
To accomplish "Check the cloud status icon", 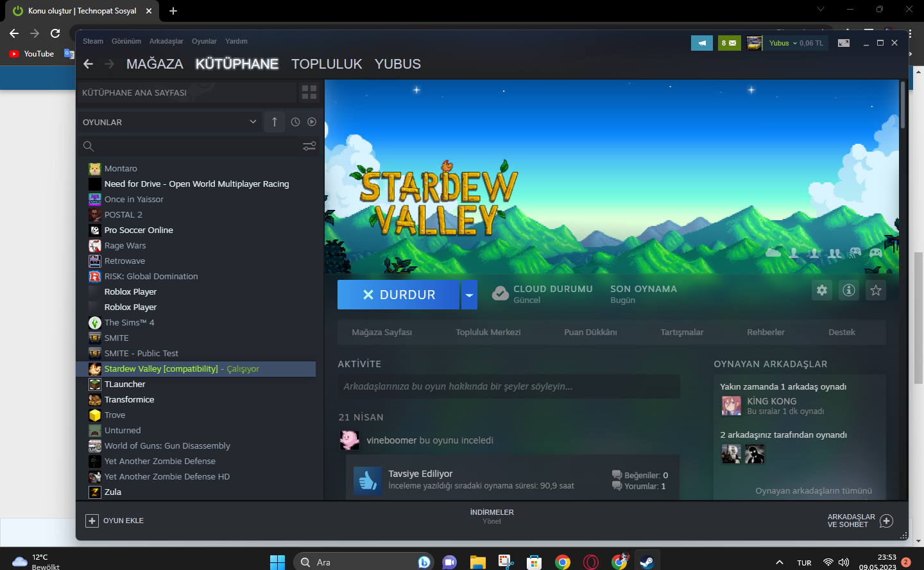I will [501, 293].
